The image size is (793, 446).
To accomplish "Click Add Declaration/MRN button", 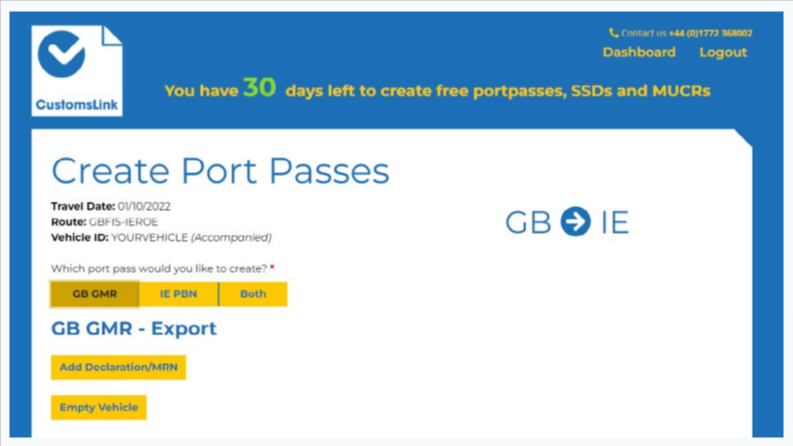I will point(118,367).
